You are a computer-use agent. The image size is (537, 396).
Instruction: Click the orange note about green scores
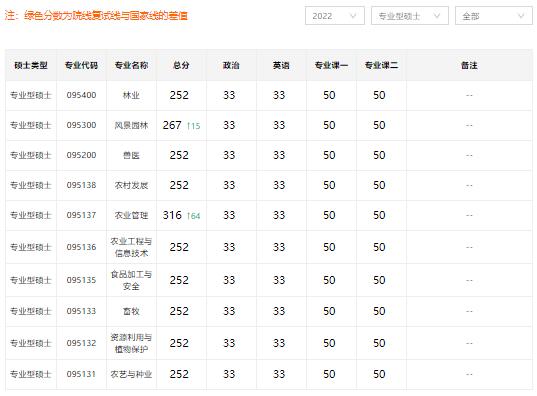click(96, 16)
